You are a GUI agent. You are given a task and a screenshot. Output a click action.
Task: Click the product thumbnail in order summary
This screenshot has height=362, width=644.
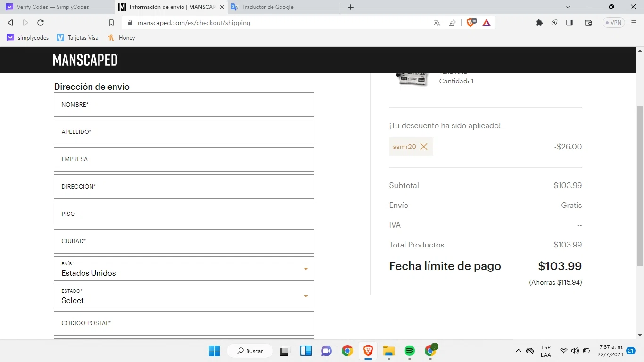point(412,79)
